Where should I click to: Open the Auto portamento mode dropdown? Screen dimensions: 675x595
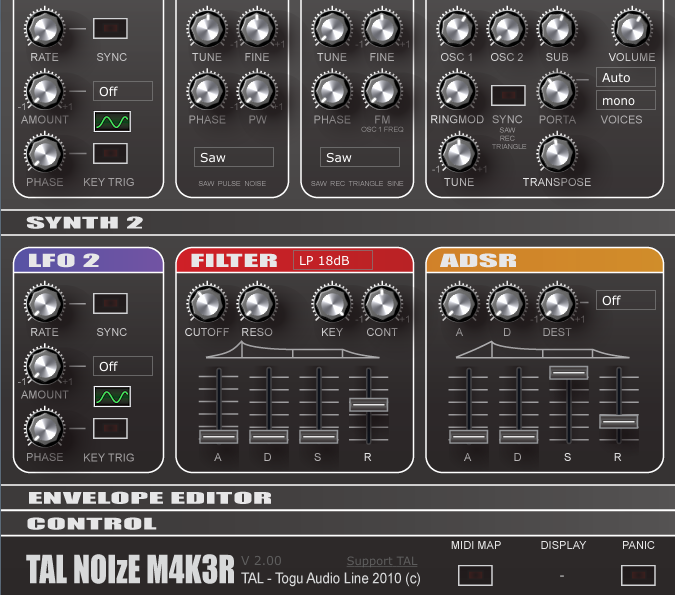pyautogui.click(x=626, y=77)
